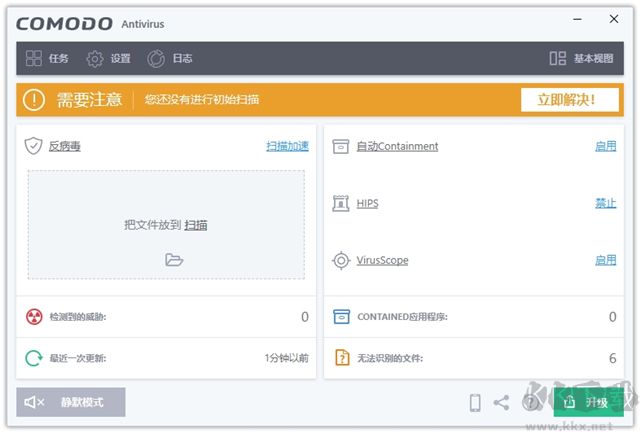Click the 扫描 link in the drop area

(196, 225)
